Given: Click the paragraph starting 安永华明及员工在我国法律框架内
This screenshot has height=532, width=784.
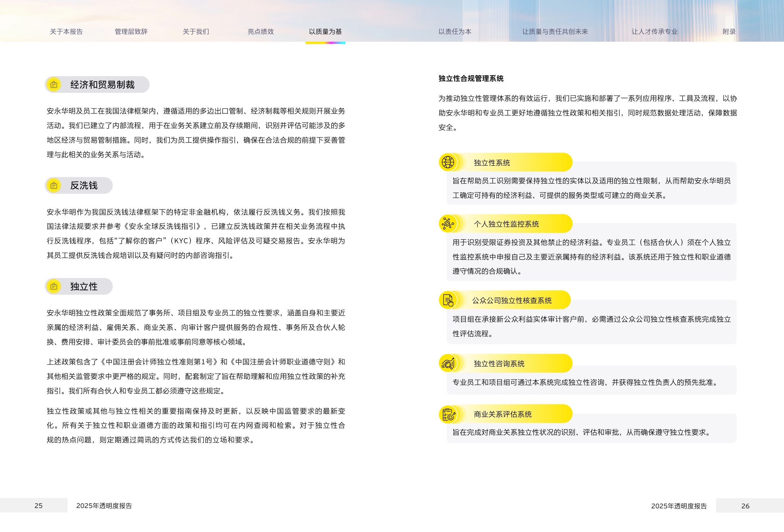Looking at the screenshot, I should (x=196, y=133).
